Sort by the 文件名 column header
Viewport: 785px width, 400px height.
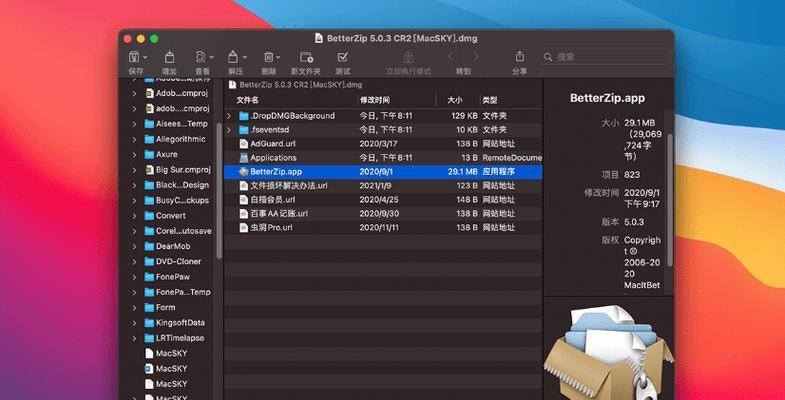247,100
